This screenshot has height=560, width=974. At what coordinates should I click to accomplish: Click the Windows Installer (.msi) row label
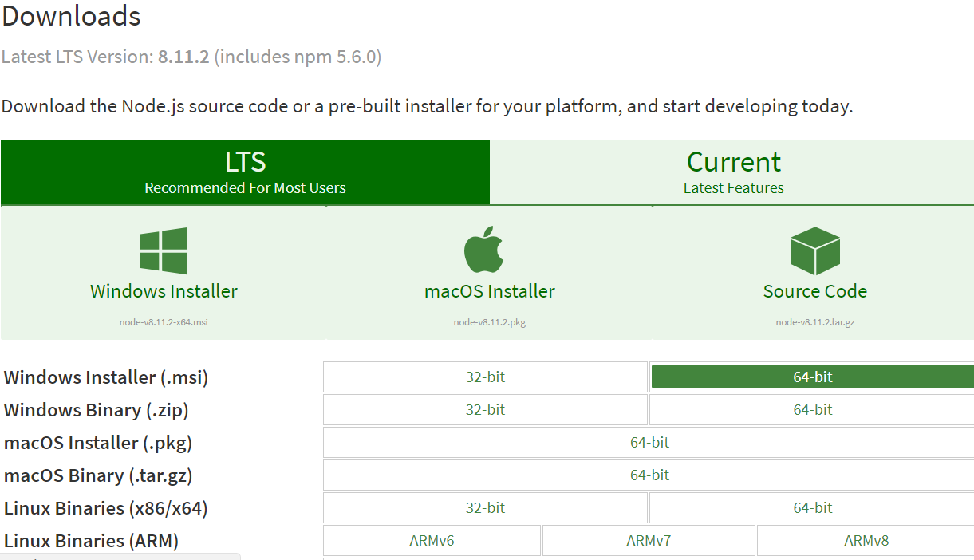[106, 377]
